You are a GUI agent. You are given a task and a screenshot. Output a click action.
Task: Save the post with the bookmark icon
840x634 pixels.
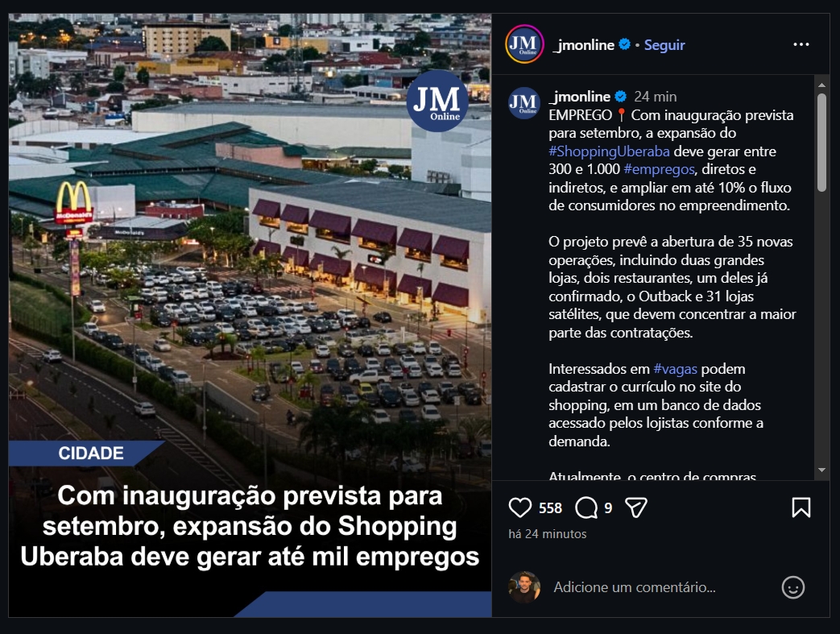801,508
